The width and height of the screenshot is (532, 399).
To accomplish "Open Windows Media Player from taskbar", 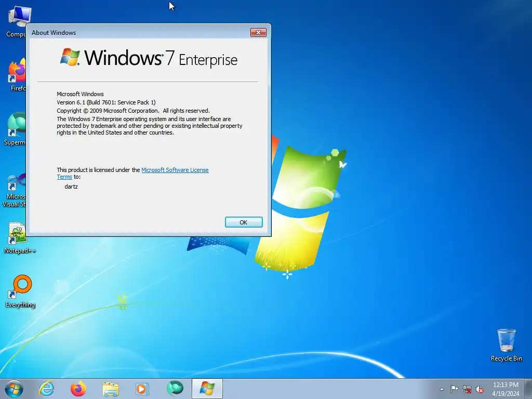I will [x=142, y=389].
